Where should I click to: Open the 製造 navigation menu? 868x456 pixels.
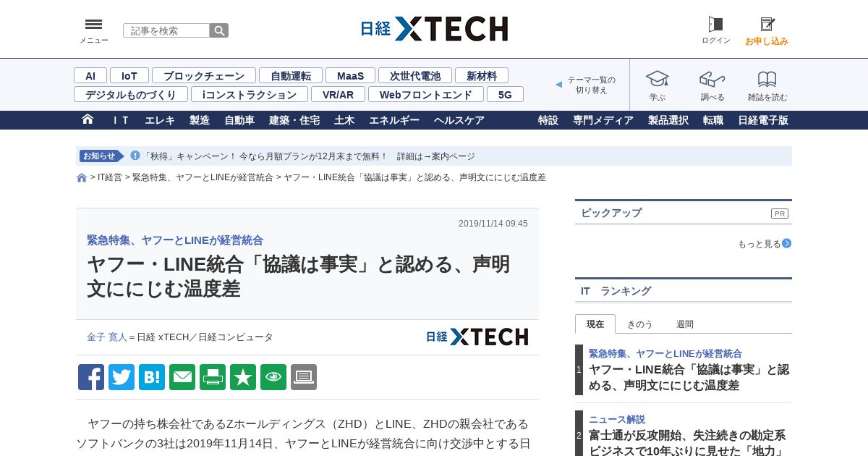[x=200, y=120]
